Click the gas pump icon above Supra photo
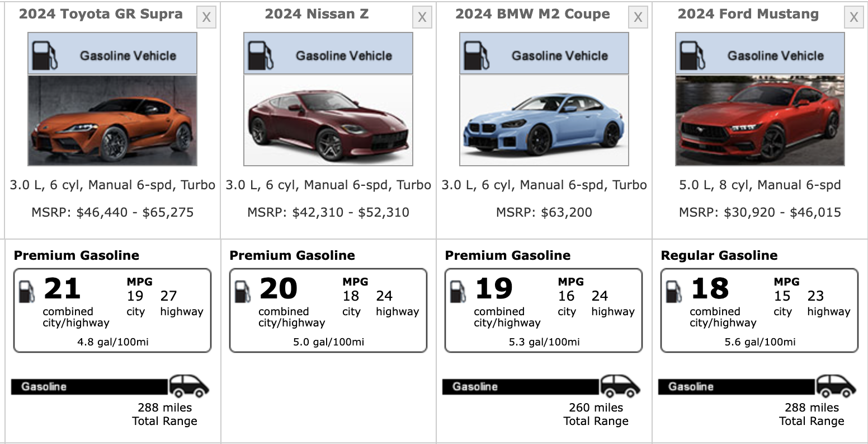Viewport: 868px width, 444px height. pos(45,55)
